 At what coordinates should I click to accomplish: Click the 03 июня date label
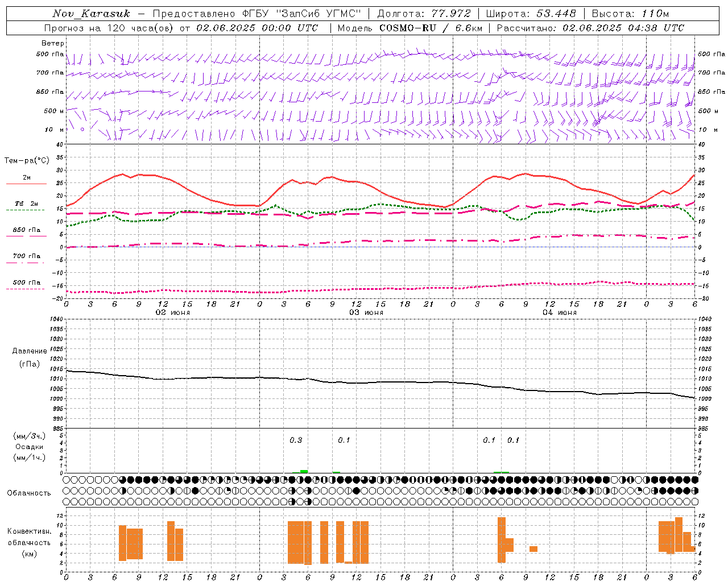pyautogui.click(x=366, y=313)
